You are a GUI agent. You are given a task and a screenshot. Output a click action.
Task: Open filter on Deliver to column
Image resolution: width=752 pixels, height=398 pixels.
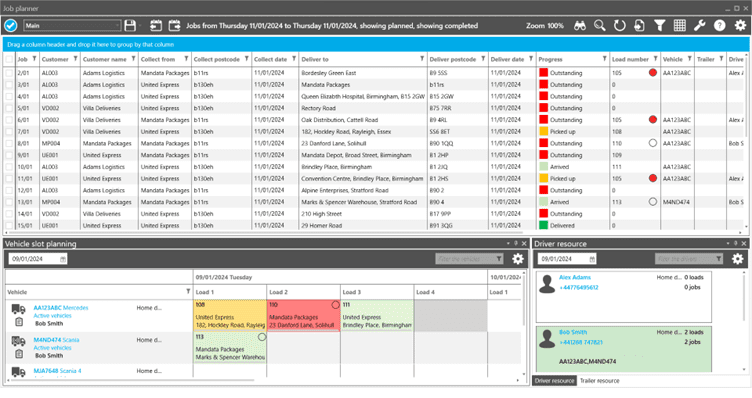(422, 59)
